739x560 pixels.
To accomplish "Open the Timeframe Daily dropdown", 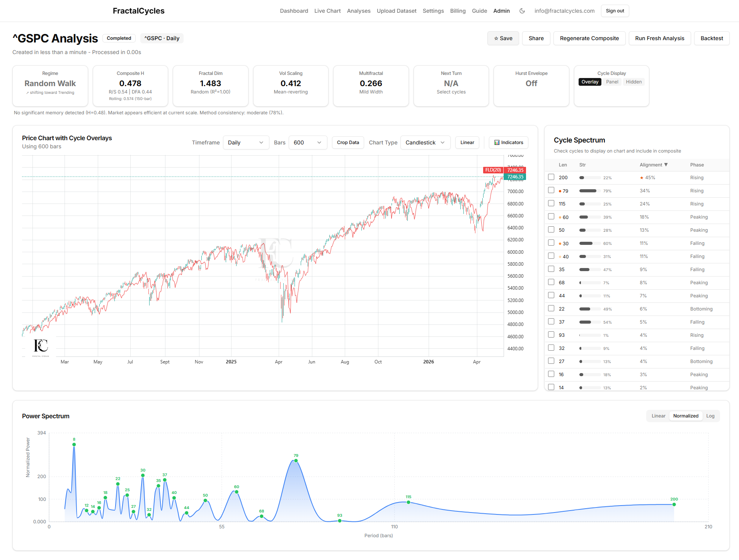I will [246, 143].
